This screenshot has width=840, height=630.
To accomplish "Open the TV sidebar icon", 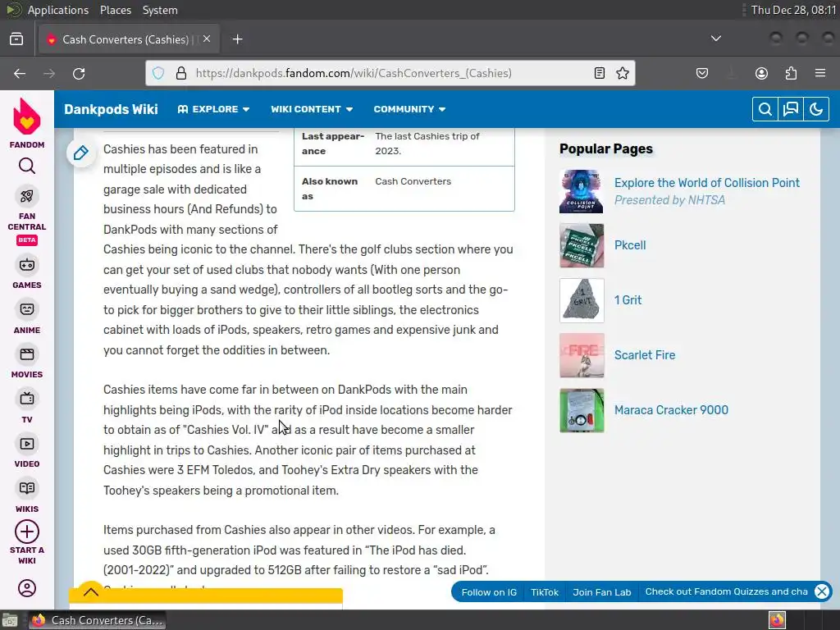I will pos(27,399).
